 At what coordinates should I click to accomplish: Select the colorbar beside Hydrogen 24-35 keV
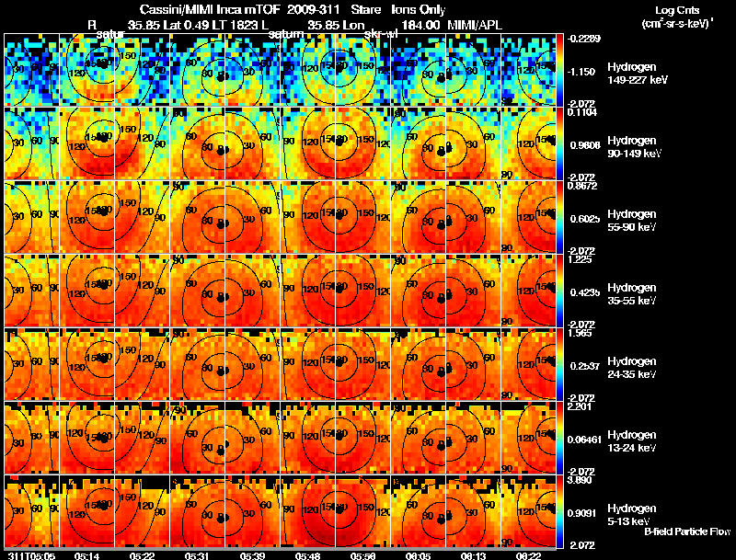tap(559, 364)
